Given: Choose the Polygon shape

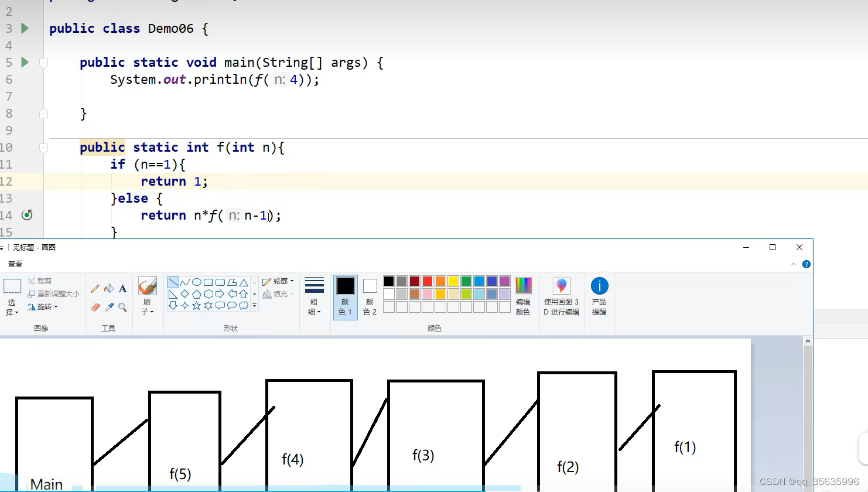Looking at the screenshot, I should point(232,282).
